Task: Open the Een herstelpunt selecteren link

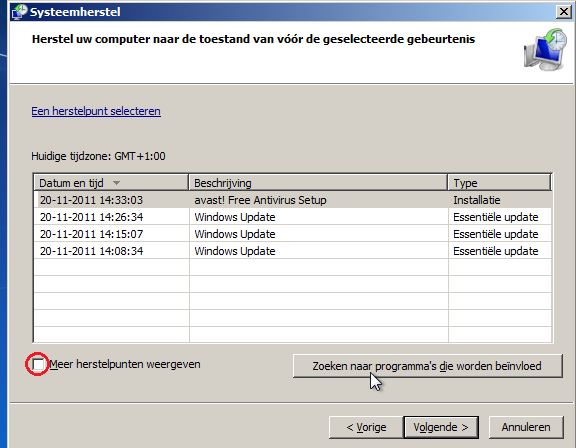Action: [96, 111]
